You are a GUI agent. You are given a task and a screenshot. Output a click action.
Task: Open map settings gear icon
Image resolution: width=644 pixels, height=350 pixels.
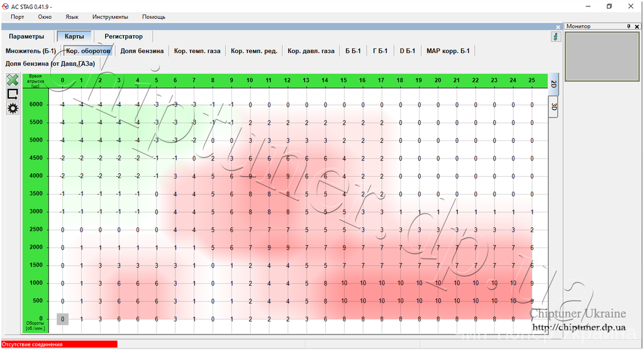click(x=13, y=108)
